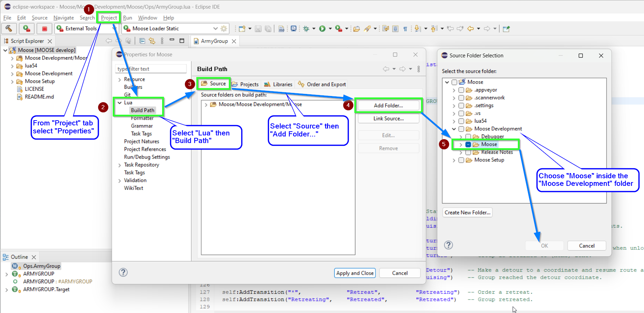Open the binary 010 editor icon

(281, 28)
